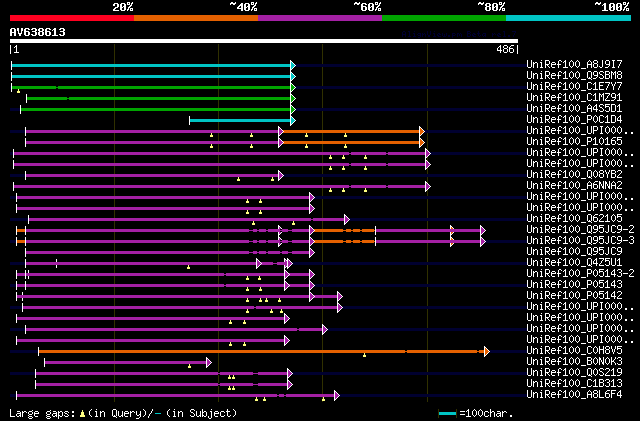The image size is (640, 421).
Task: Select the green arrowhead ending the A4S5D1 alignment
Action: [x=293, y=109]
